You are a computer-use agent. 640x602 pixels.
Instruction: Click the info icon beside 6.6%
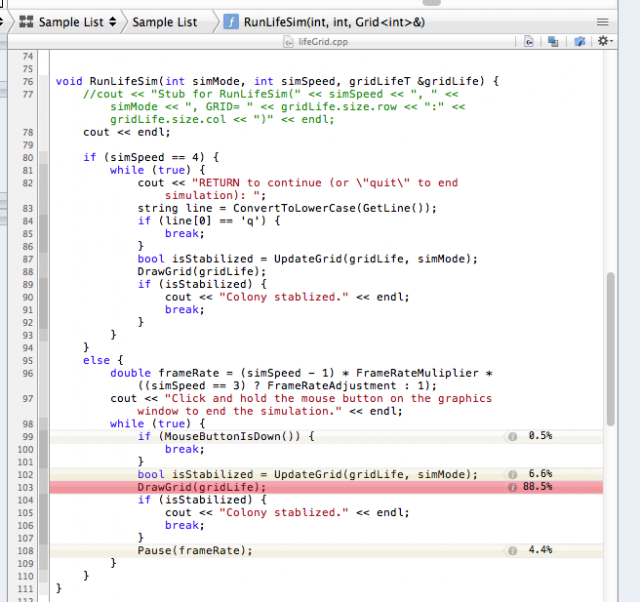(x=512, y=474)
